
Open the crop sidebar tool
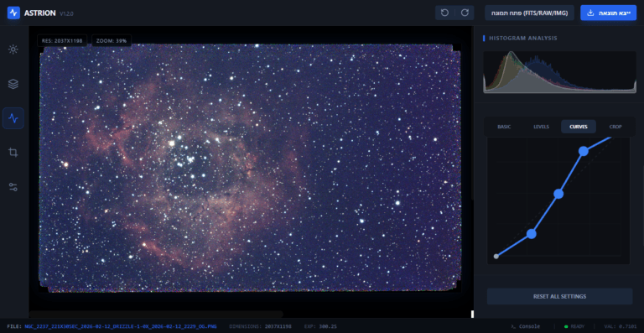(13, 153)
